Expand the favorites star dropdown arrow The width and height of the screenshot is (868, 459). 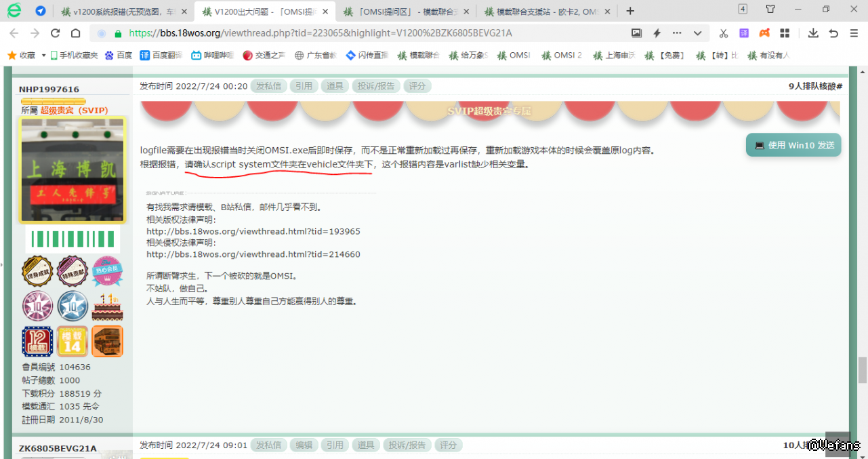point(44,56)
